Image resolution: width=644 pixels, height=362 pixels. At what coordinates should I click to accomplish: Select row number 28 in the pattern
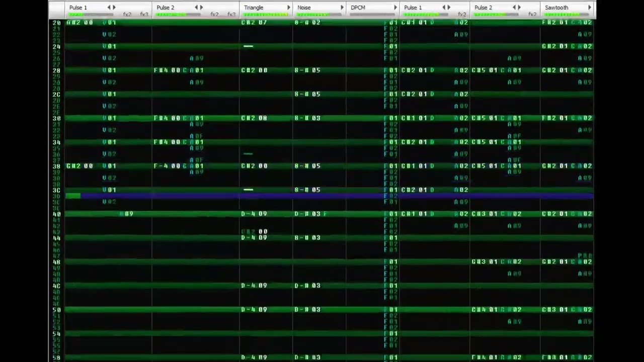[56, 70]
